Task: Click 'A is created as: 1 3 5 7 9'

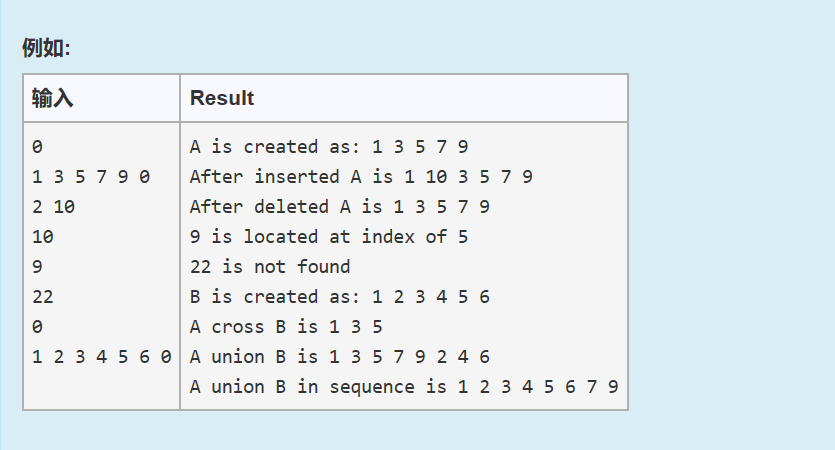Action: (x=329, y=147)
